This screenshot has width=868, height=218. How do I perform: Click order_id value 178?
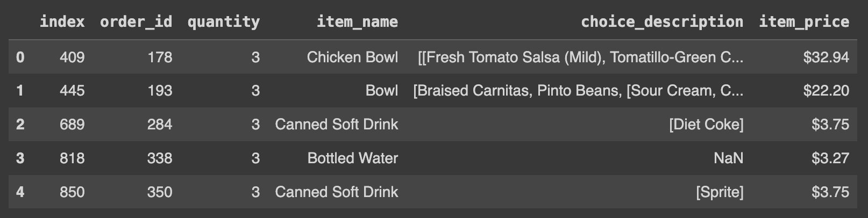click(x=160, y=57)
